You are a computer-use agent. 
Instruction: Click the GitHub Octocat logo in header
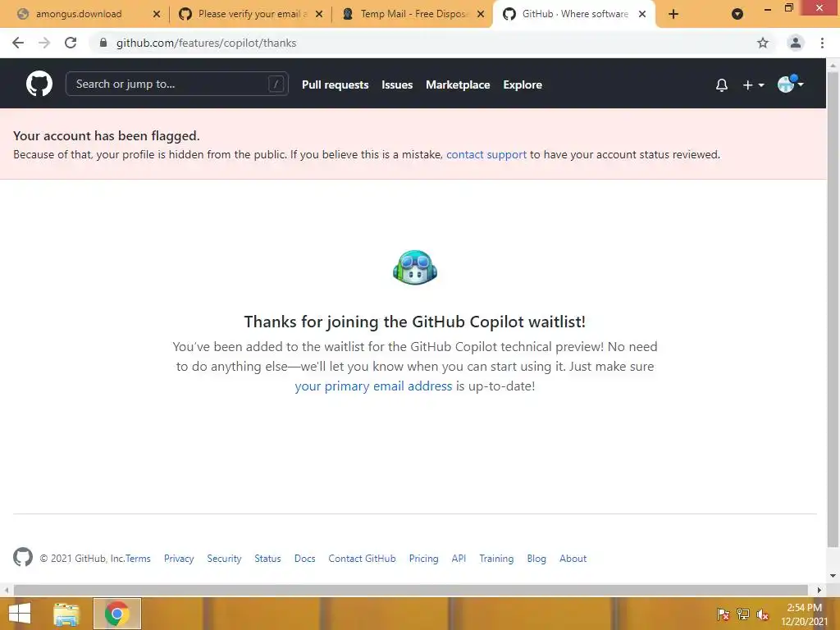(39, 84)
